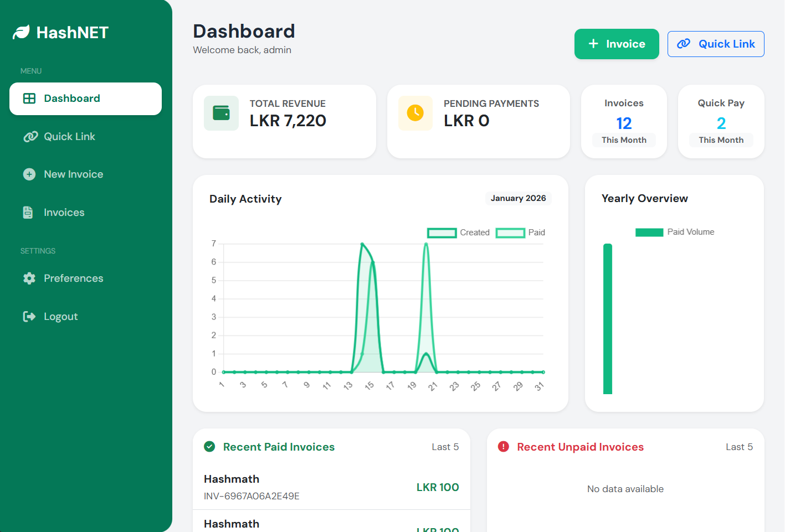Click the yellow clock icon on Pending Payments
Viewport: 785px width, 532px height.
(x=415, y=113)
